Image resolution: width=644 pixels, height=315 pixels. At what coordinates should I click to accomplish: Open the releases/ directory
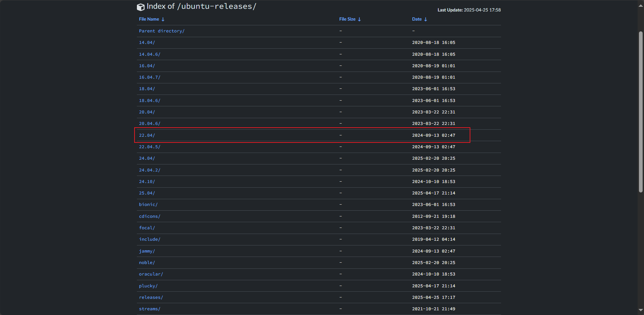tap(151, 297)
